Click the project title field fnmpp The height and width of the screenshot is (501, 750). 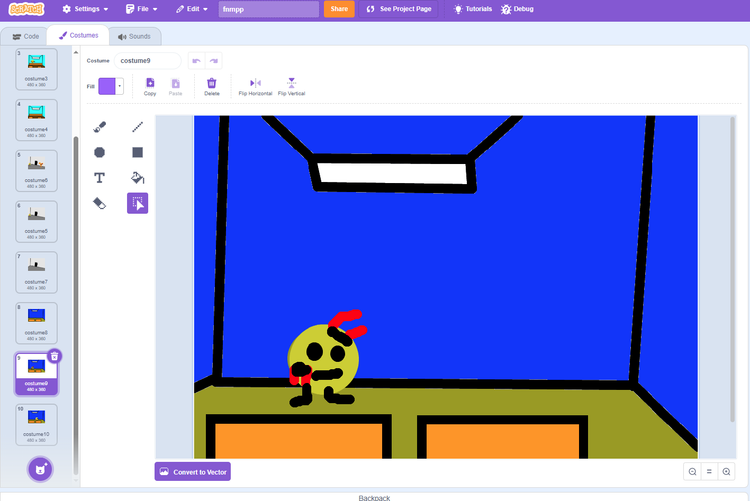point(269,9)
